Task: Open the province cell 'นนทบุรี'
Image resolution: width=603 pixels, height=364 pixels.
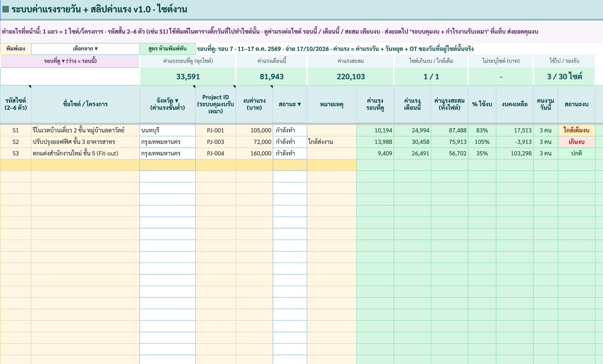Action: (167, 130)
